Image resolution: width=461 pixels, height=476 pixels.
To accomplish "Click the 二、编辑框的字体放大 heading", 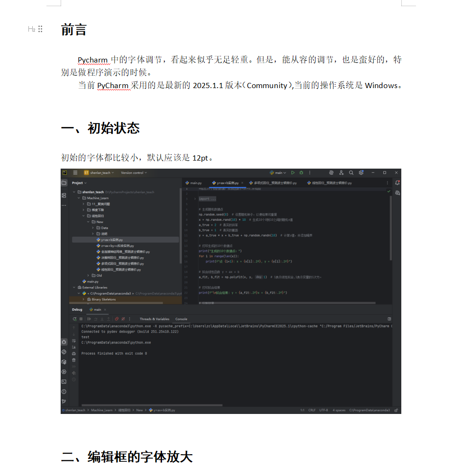I will tap(127, 457).
